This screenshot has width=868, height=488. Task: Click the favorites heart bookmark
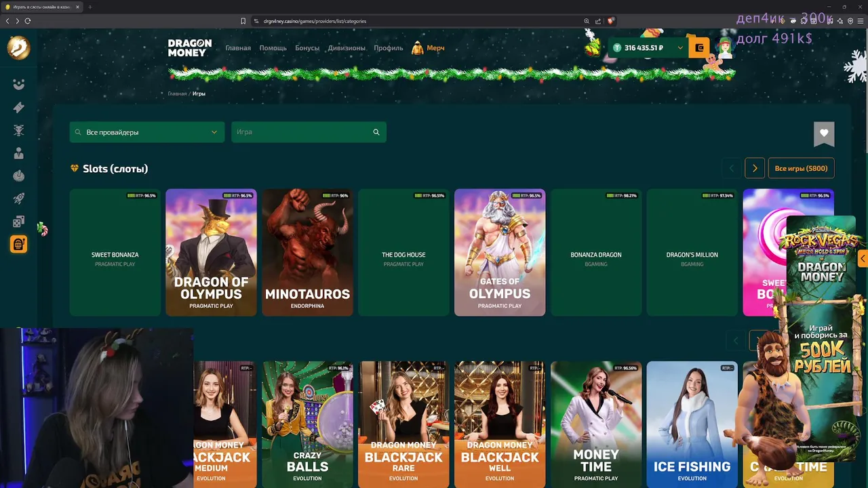pos(824,134)
